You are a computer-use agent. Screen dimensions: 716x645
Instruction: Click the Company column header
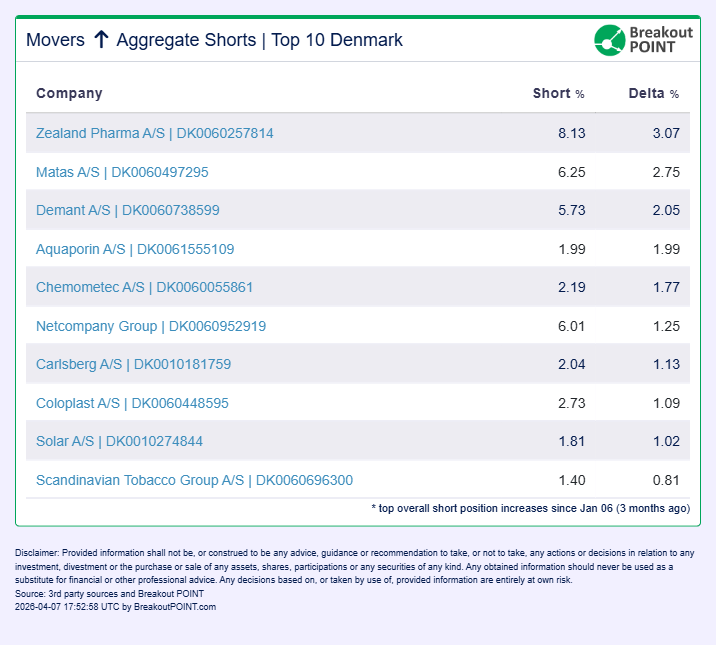coord(69,94)
